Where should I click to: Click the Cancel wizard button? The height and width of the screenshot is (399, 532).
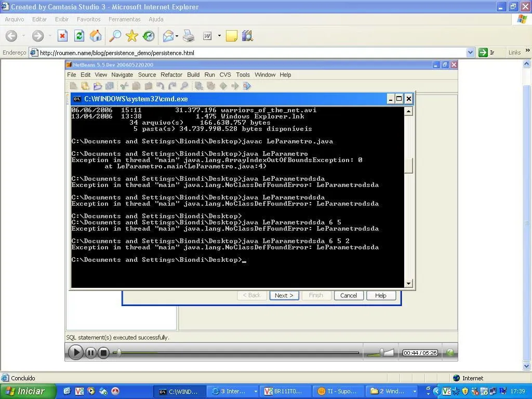coord(349,296)
